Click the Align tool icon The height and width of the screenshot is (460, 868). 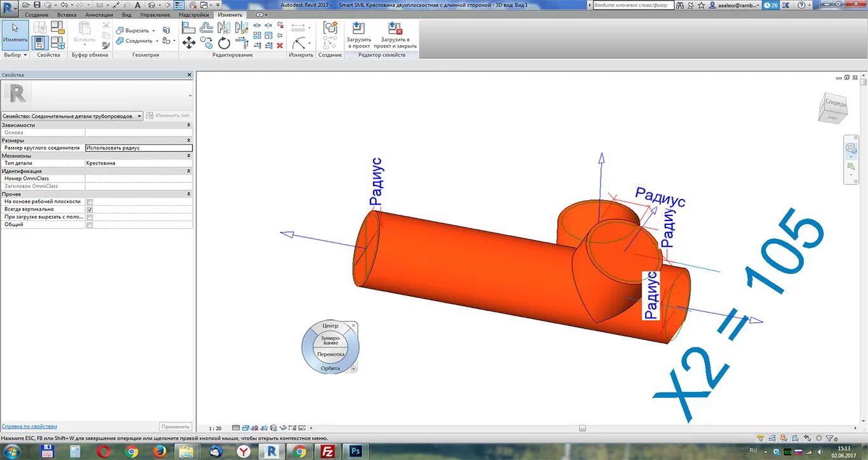tap(189, 28)
